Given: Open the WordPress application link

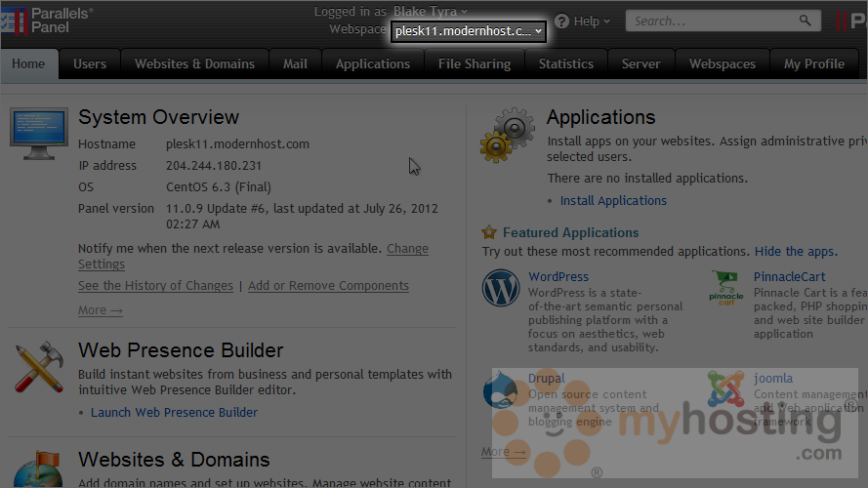Looking at the screenshot, I should point(558,276).
